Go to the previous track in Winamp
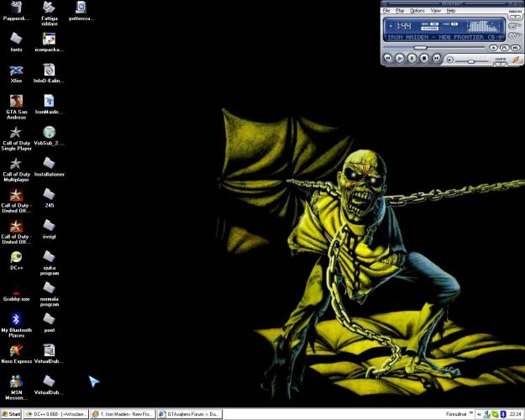 [388, 58]
